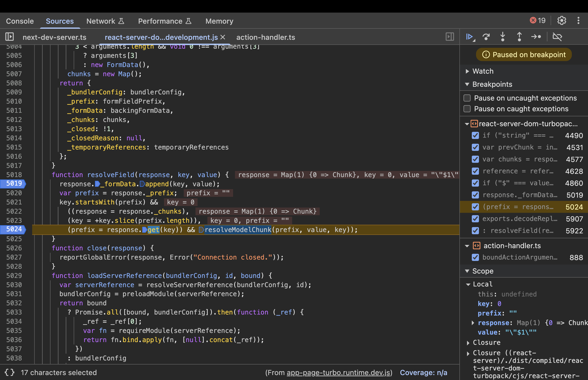Disable the breakpoint at line 4490
This screenshot has width=588, height=380.
pyautogui.click(x=475, y=135)
